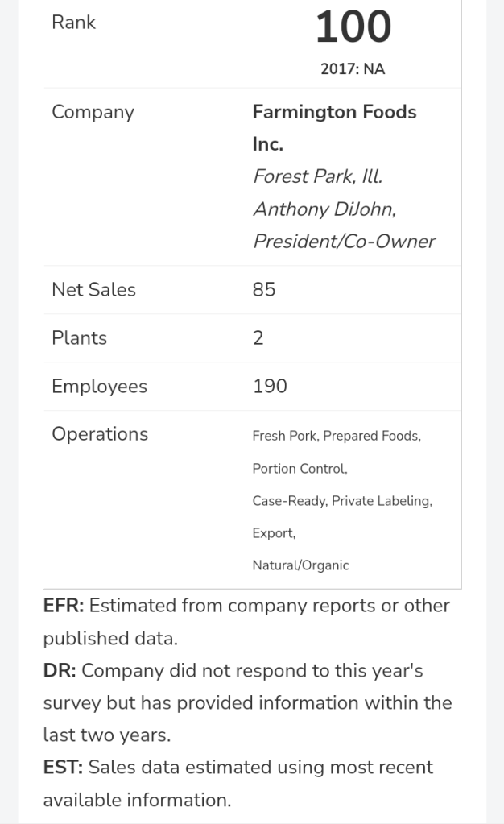Screen dimensions: 504x824
Task: Tap the Farmington Foods Inc. company name
Action: [334, 127]
